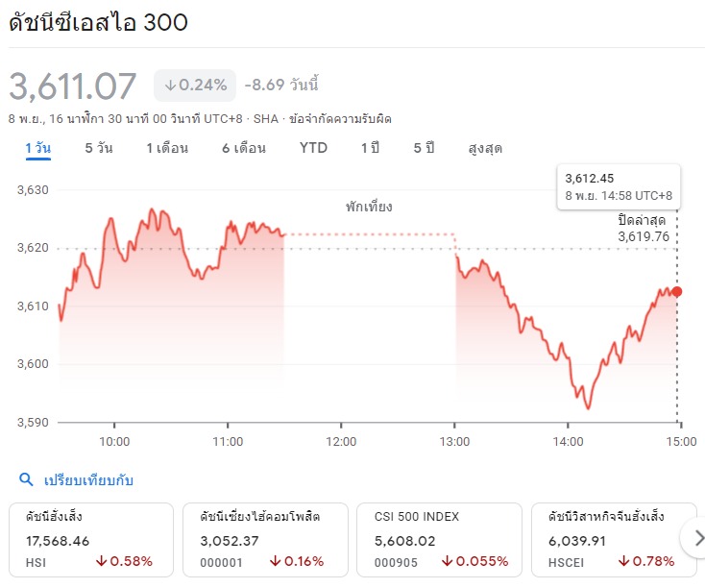This screenshot has height=588, width=705.
Task: Open the ดัชนีฮั่งเส็ง HSI card
Action: 91,540
